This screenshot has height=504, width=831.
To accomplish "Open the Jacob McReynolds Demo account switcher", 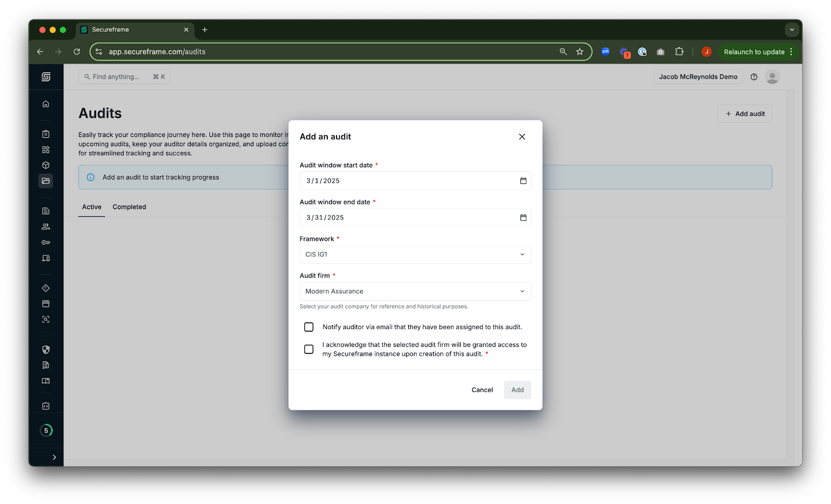I will coord(698,77).
